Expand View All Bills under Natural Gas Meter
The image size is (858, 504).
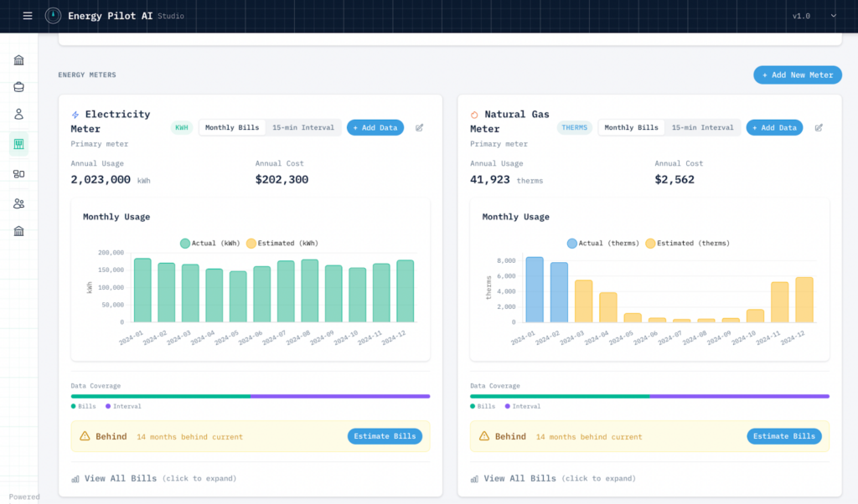pos(519,479)
